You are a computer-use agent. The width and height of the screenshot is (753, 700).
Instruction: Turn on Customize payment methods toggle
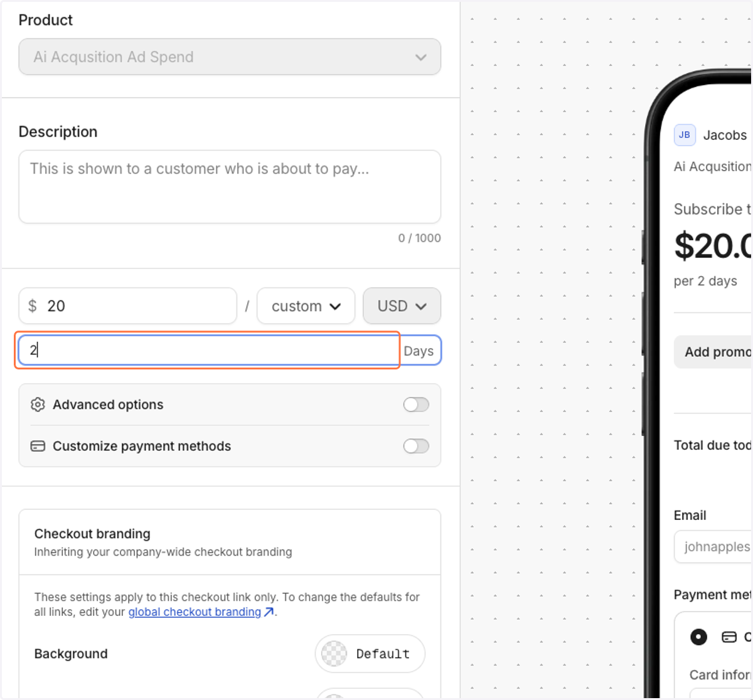pyautogui.click(x=416, y=446)
